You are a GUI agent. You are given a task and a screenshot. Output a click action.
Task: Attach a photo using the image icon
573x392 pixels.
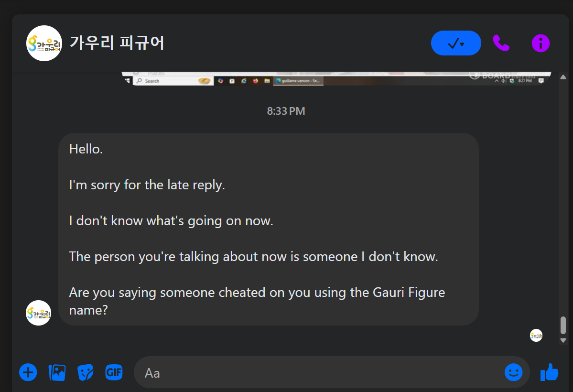[x=57, y=372]
